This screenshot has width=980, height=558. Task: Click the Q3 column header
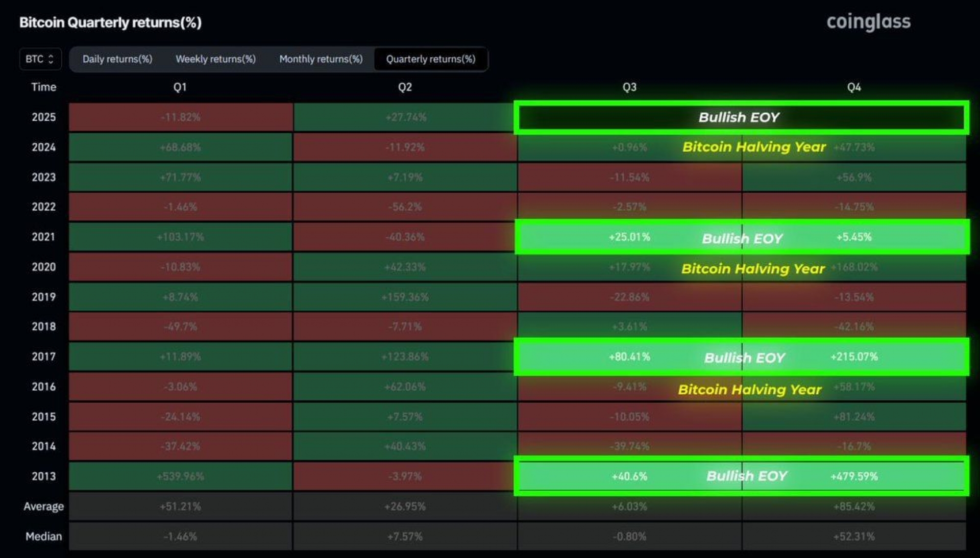[x=629, y=87]
